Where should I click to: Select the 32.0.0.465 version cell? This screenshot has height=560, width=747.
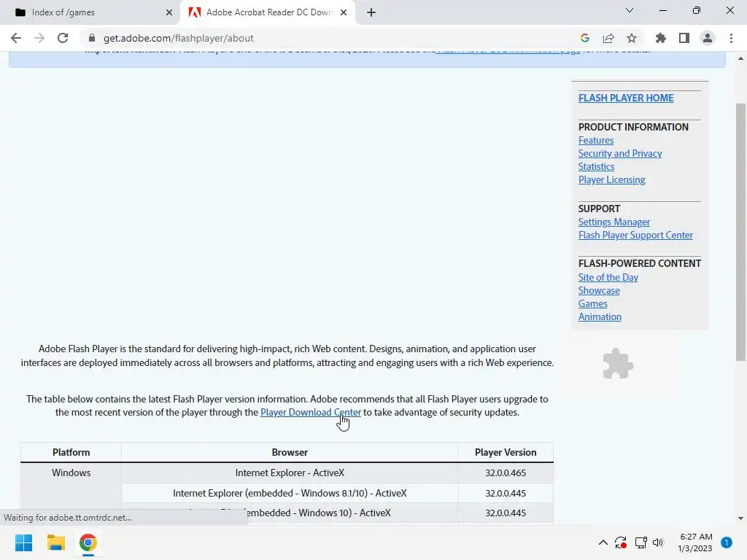[x=506, y=472]
